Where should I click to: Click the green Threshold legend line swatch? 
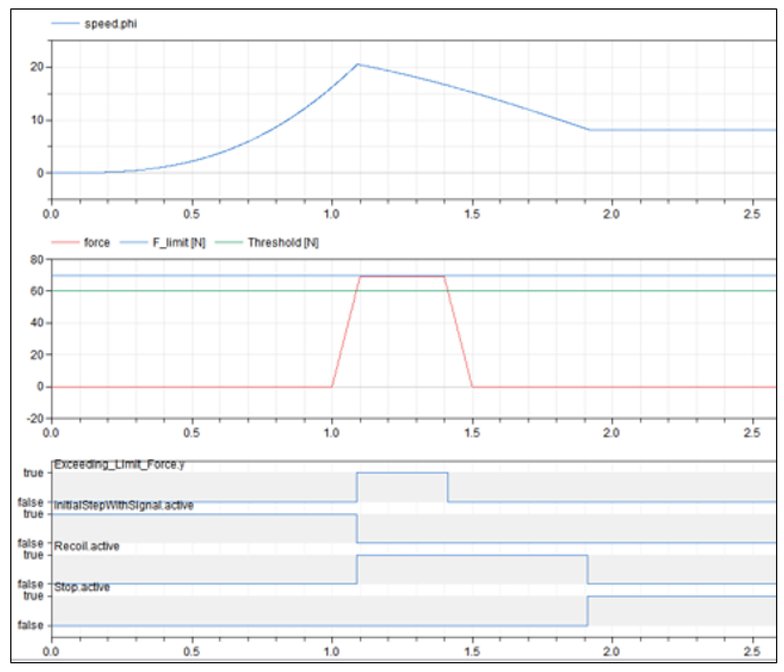(229, 242)
